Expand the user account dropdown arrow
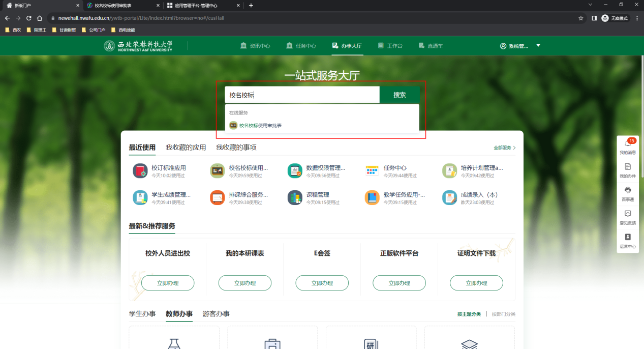Image resolution: width=644 pixels, height=349 pixels. (x=538, y=45)
